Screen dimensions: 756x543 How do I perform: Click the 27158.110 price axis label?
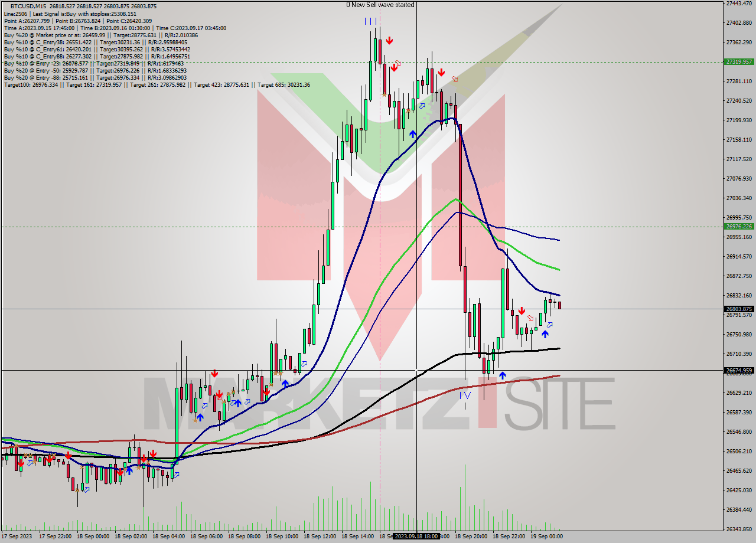tap(739, 139)
